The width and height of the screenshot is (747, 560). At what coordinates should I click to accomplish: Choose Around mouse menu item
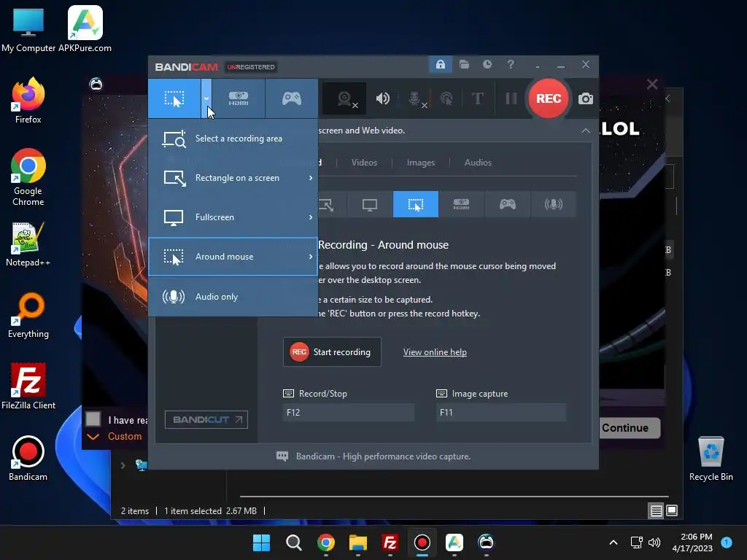coord(233,257)
